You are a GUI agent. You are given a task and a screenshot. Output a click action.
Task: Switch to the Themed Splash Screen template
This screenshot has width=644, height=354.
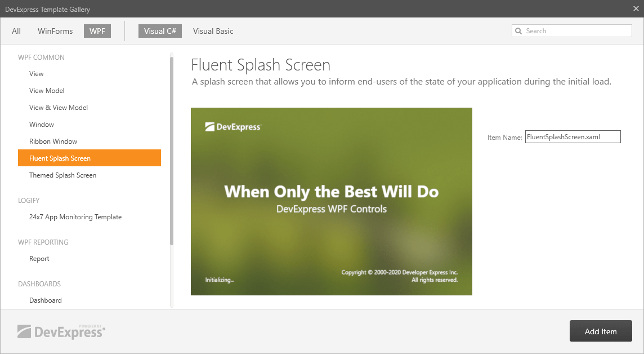[62, 175]
